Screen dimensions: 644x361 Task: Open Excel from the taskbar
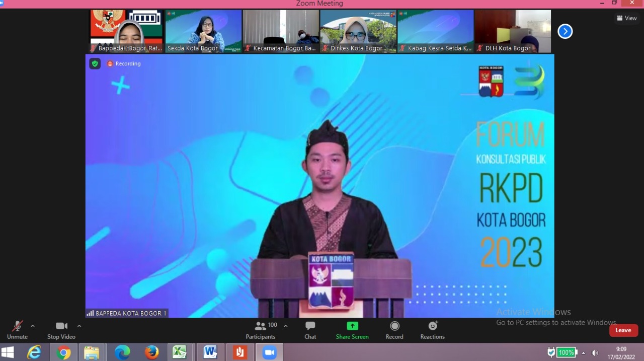pyautogui.click(x=180, y=352)
